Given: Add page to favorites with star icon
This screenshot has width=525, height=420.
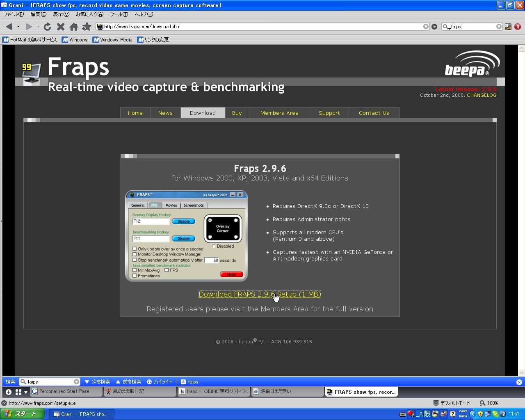Looking at the screenshot, I should point(87,27).
